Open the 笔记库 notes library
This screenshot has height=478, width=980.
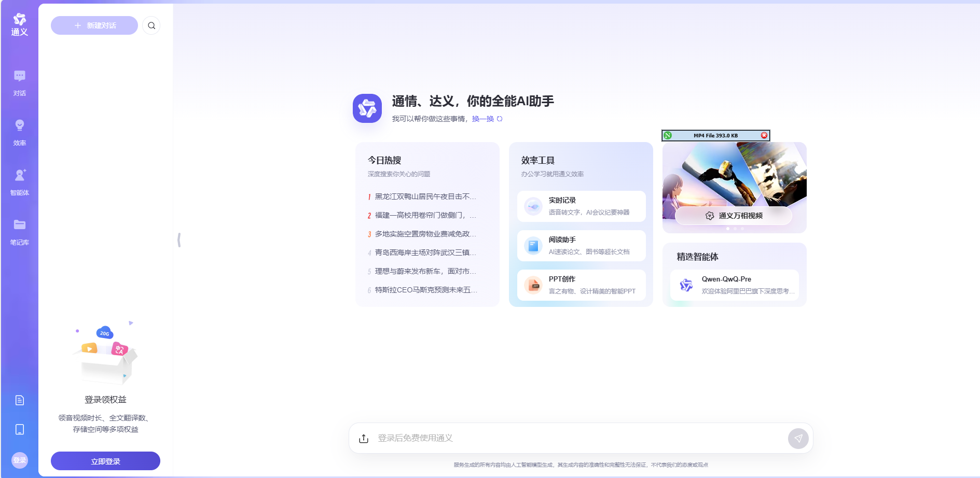point(20,233)
